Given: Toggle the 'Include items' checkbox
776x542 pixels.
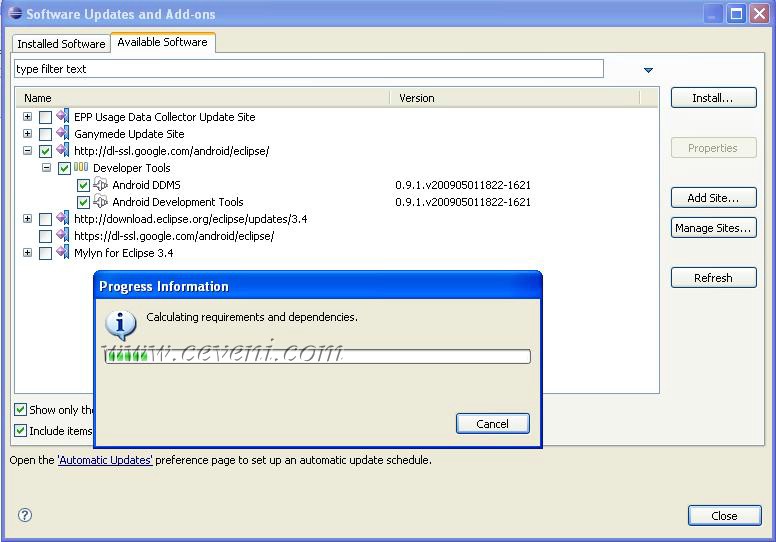Looking at the screenshot, I should (x=20, y=431).
